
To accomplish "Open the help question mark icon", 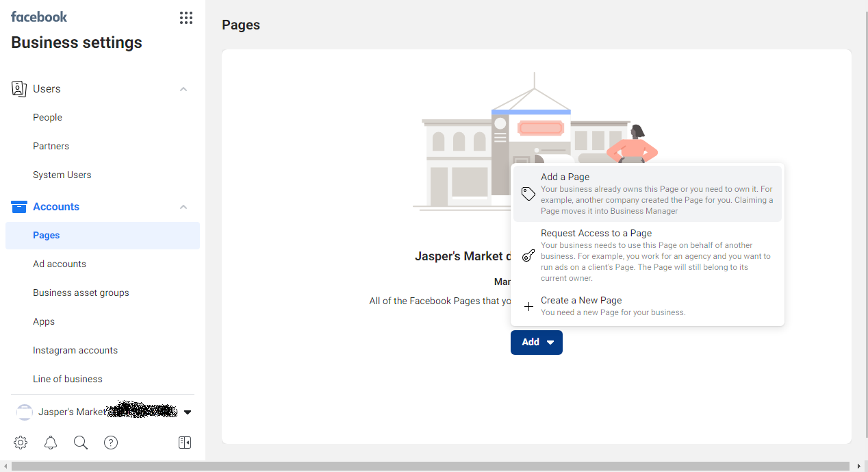I will (111, 443).
